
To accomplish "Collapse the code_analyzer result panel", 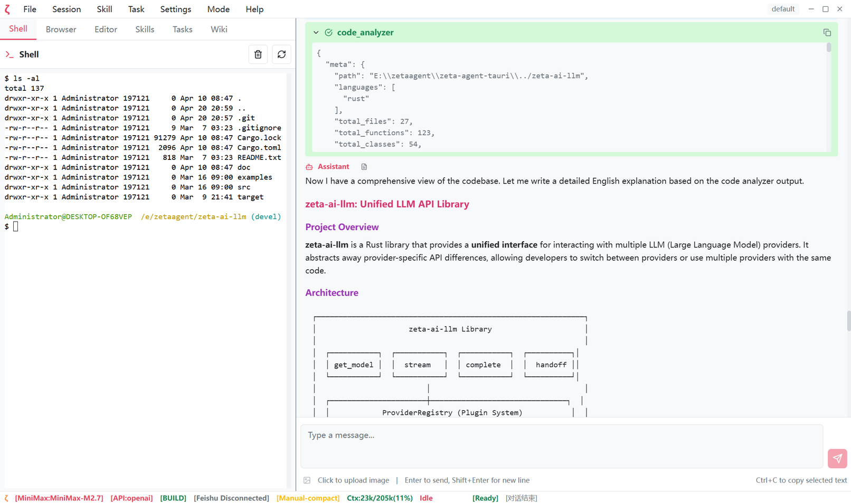I will tap(316, 32).
